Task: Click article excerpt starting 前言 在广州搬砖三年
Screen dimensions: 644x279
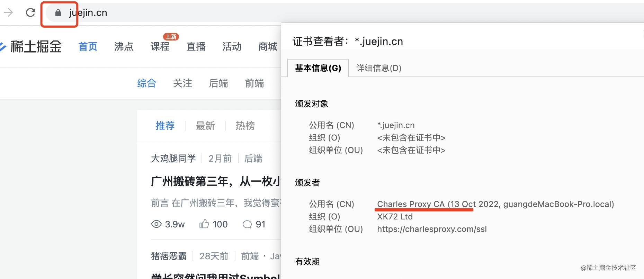Action: click(216, 203)
